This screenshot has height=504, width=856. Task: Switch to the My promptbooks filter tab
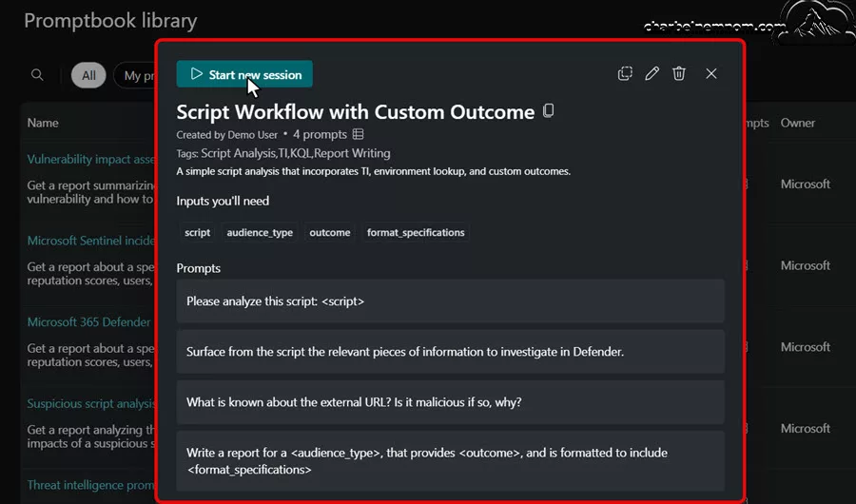[135, 75]
